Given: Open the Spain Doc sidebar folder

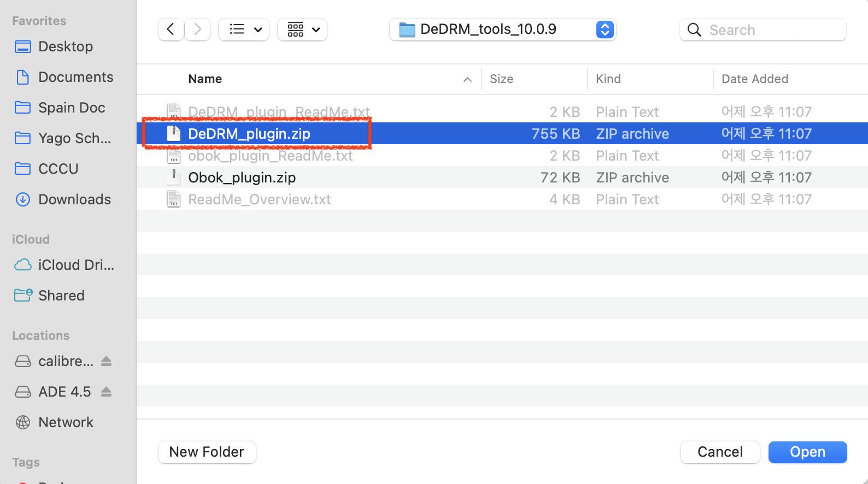Looking at the screenshot, I should (72, 108).
